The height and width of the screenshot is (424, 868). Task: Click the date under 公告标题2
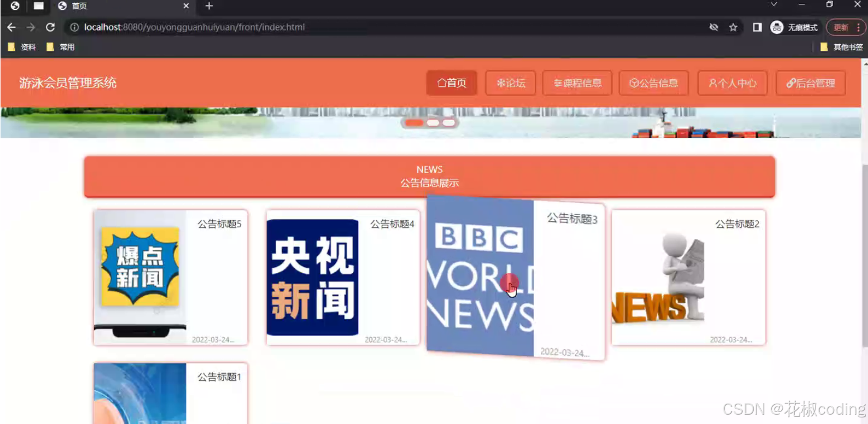(731, 340)
